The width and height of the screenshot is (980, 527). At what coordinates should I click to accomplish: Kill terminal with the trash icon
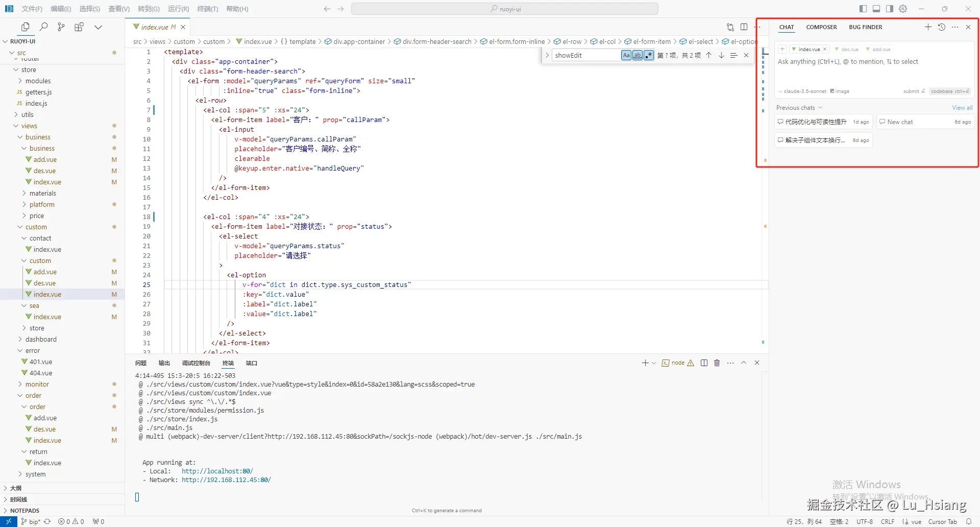(717, 363)
